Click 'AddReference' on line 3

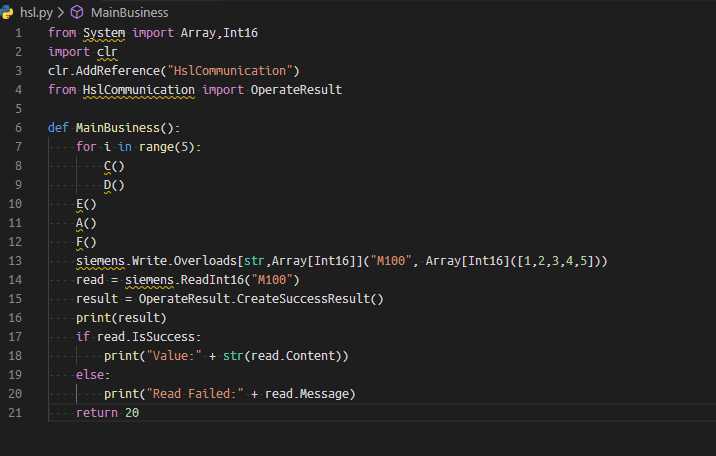[x=118, y=71]
